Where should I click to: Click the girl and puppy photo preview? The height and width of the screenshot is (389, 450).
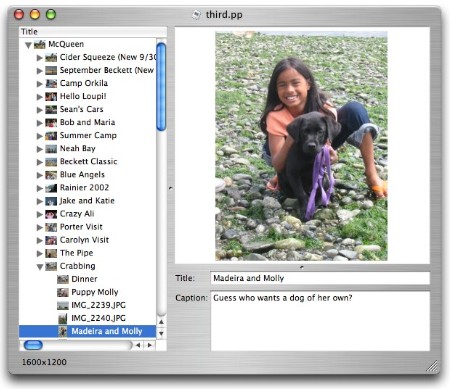tap(301, 146)
